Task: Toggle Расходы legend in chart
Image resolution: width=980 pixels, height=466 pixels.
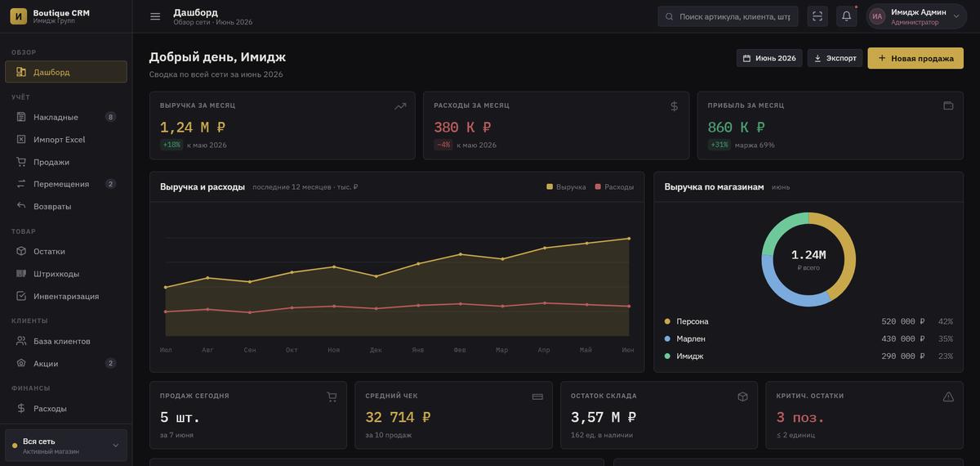Action: coord(614,187)
